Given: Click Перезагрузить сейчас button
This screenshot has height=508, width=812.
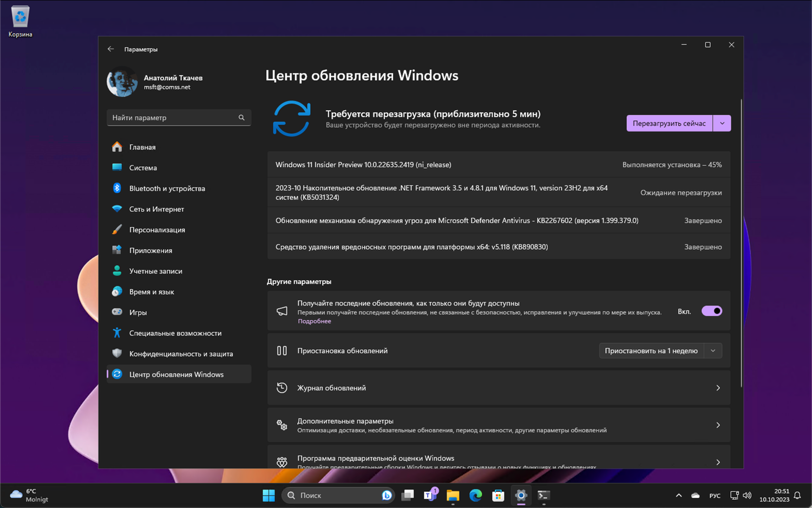Looking at the screenshot, I should 669,123.
